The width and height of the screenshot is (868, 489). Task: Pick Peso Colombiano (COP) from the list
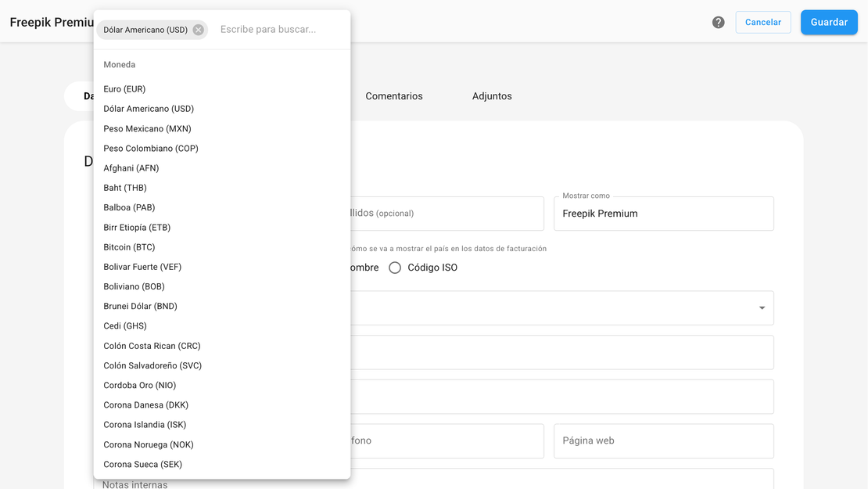(151, 149)
